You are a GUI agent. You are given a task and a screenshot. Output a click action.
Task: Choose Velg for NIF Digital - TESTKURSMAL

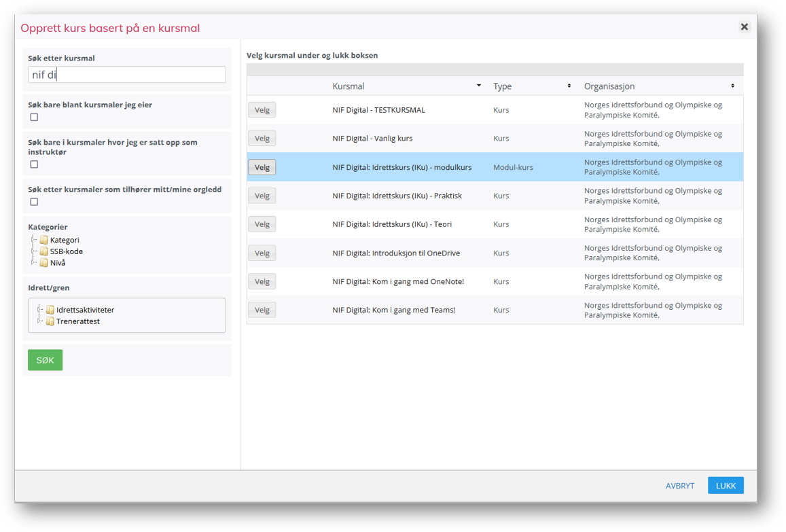(262, 110)
